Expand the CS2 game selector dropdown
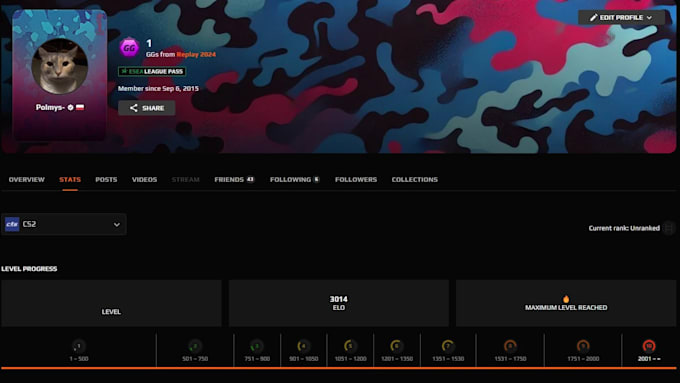This screenshot has height=383, width=680. pyautogui.click(x=117, y=225)
